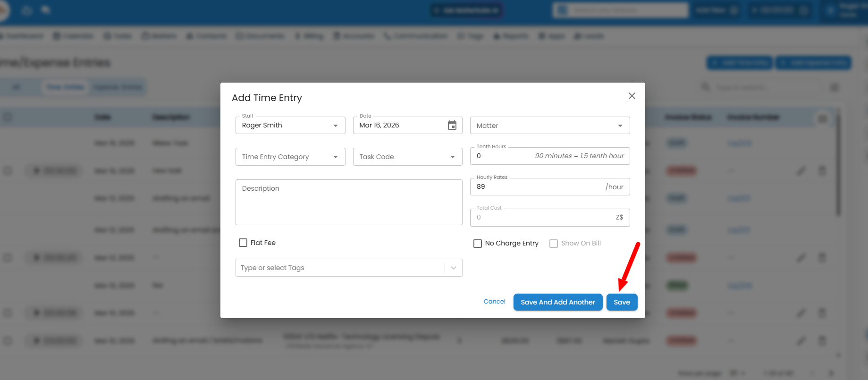Click into the Description text area

(348, 202)
